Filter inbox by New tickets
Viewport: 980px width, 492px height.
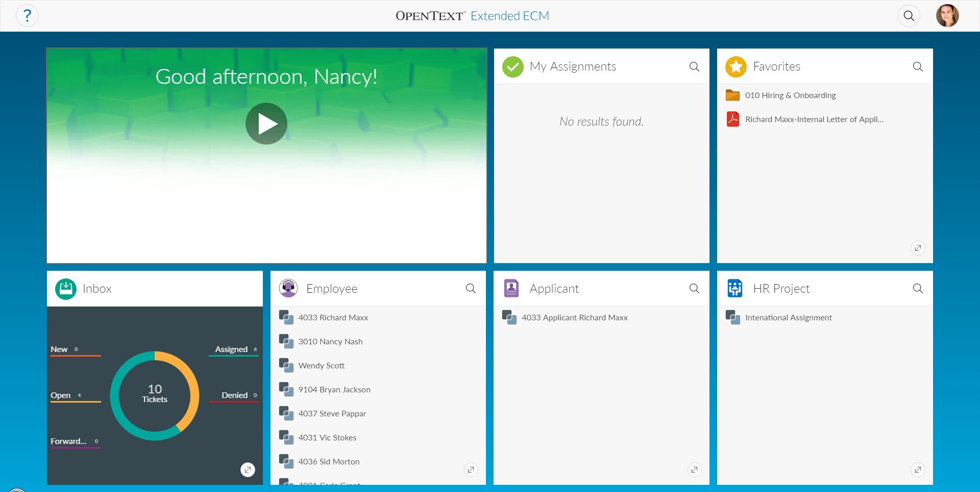click(75, 350)
